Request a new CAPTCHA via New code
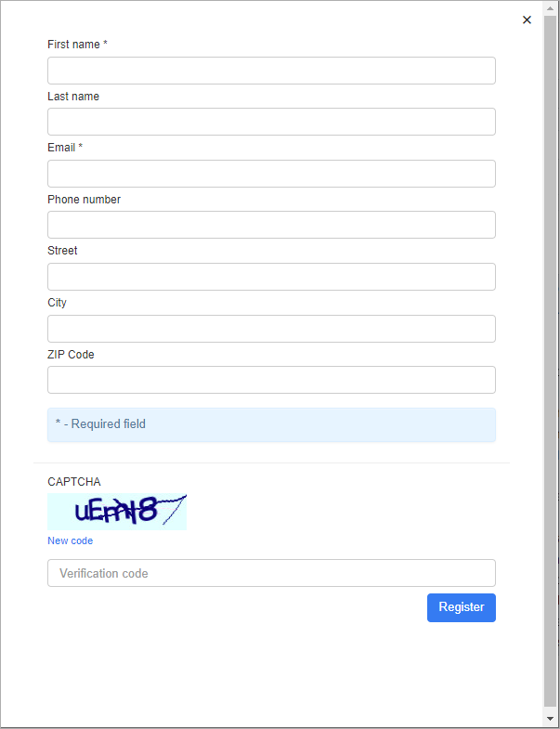The image size is (560, 729). [x=71, y=540]
